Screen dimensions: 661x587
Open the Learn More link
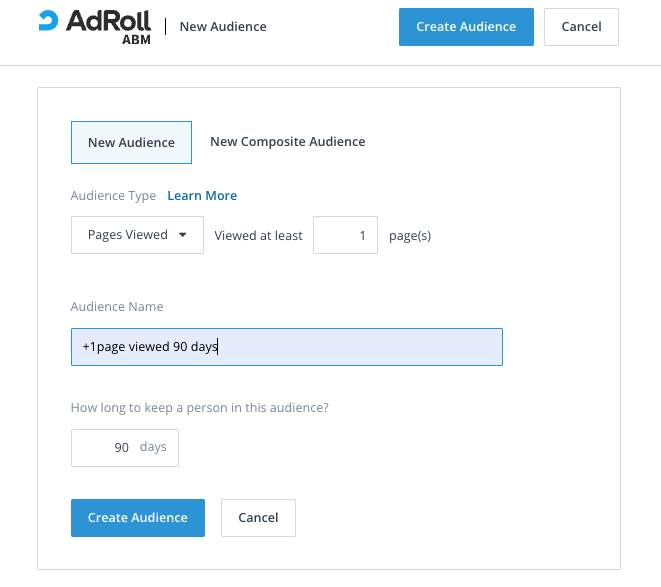(202, 196)
